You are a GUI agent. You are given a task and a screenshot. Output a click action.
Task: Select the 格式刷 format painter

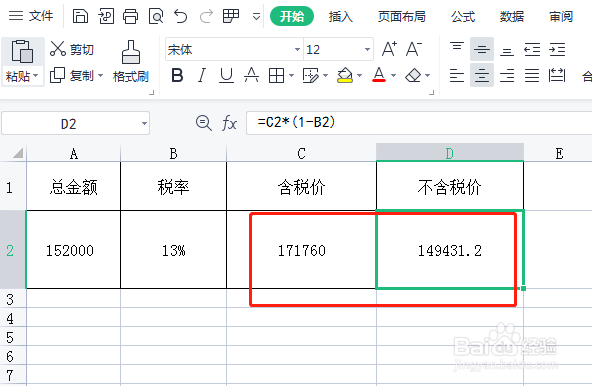131,62
